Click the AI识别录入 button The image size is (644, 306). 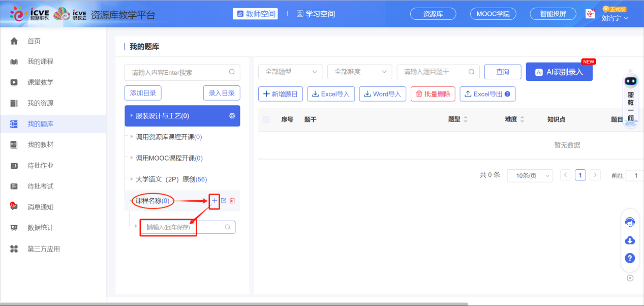pos(559,72)
